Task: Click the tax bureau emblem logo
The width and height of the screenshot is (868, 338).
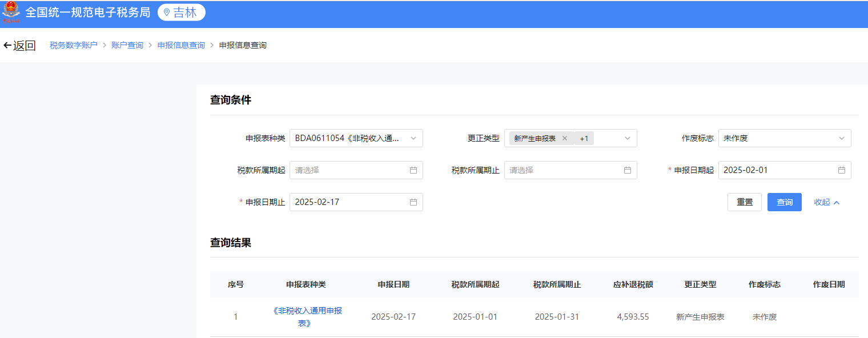Action: [11, 13]
